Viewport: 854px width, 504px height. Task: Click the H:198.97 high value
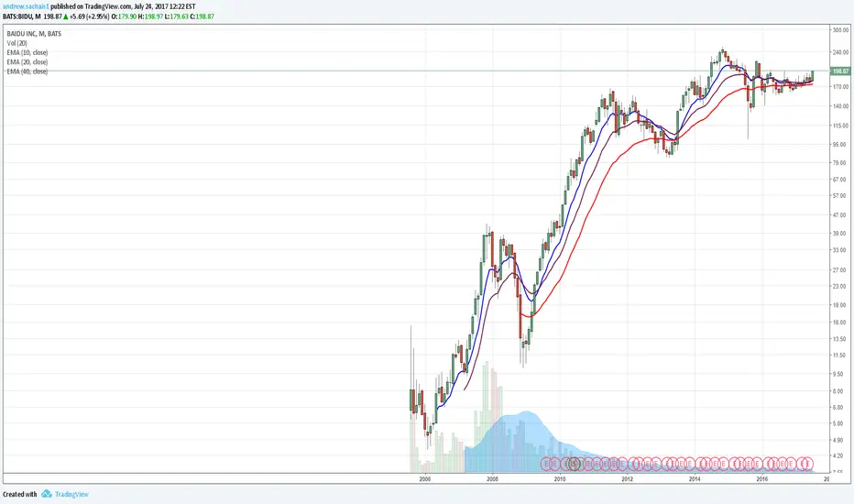pyautogui.click(x=150, y=16)
